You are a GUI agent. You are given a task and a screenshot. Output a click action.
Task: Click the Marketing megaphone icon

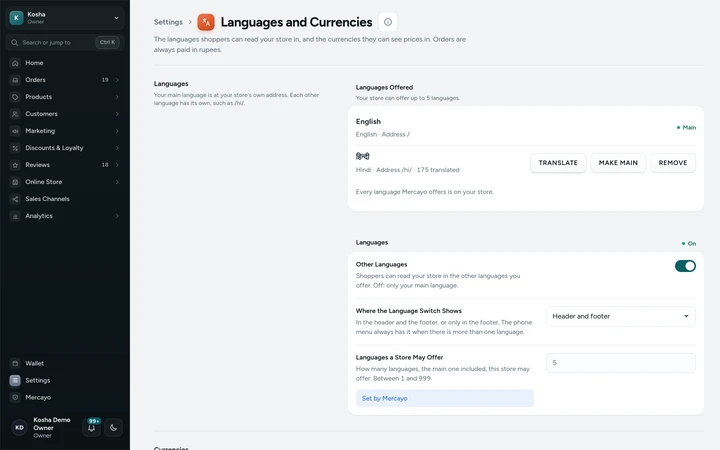click(x=15, y=131)
